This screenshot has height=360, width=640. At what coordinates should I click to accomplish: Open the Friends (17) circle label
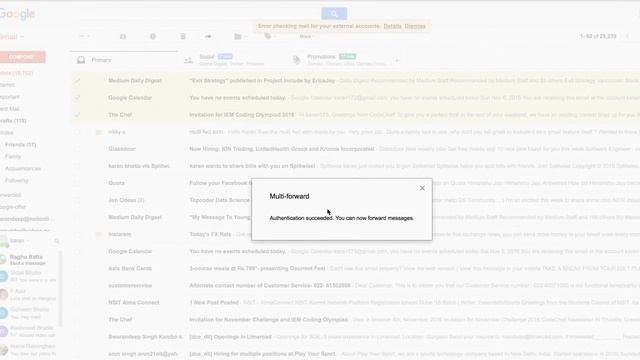pos(20,145)
